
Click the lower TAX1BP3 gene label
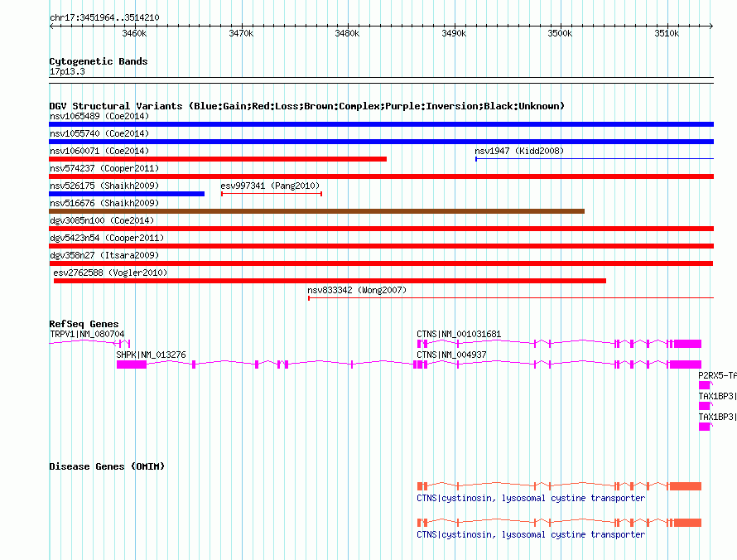click(x=717, y=417)
